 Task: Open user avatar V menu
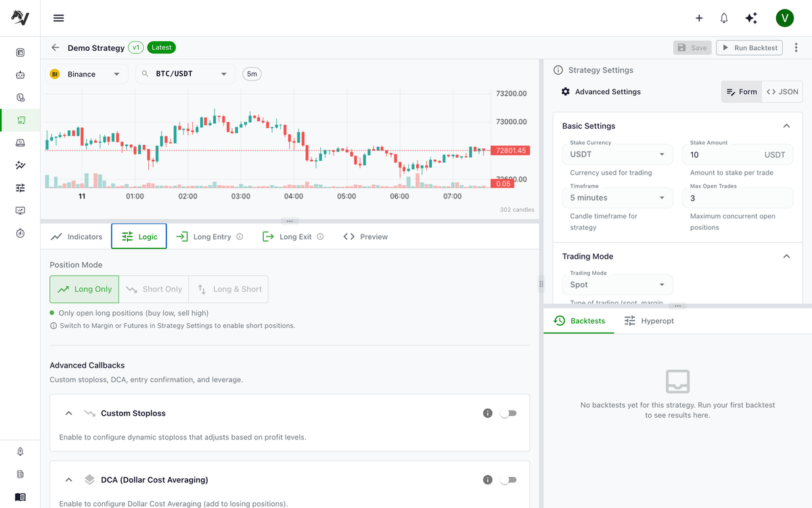[785, 18]
